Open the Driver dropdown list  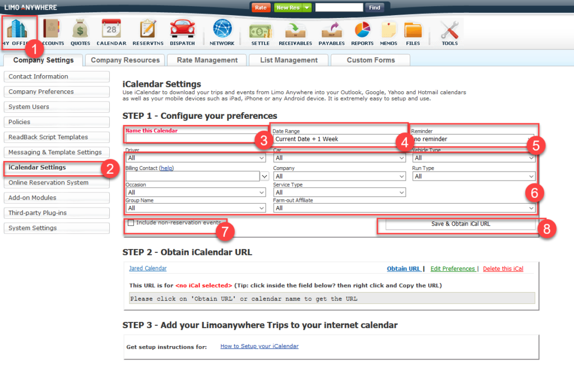pyautogui.click(x=196, y=159)
